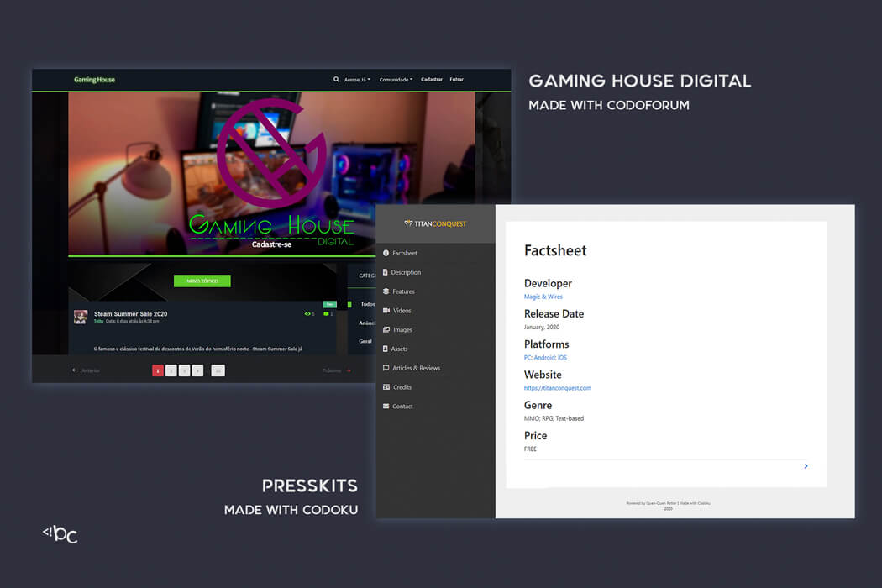Click the Cadastre-se banner link
The image size is (882, 588).
pos(271,244)
